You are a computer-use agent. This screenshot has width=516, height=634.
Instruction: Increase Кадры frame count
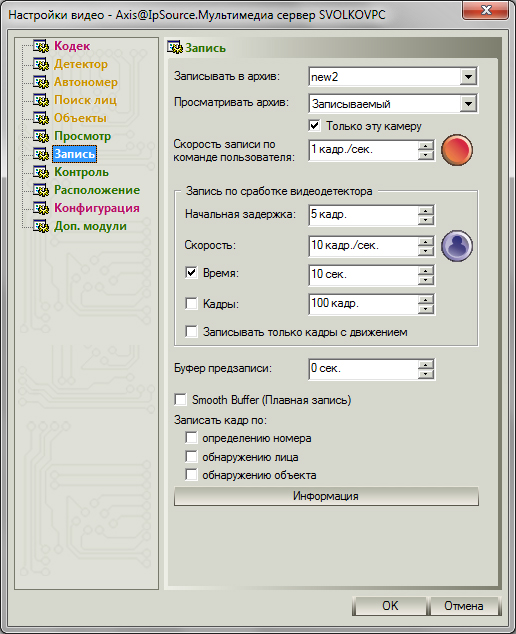pos(425,300)
